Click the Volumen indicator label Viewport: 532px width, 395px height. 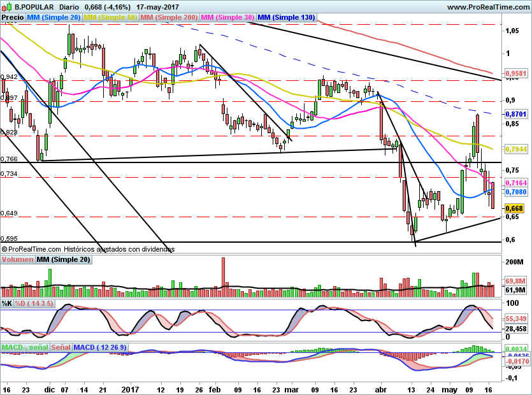(x=17, y=259)
